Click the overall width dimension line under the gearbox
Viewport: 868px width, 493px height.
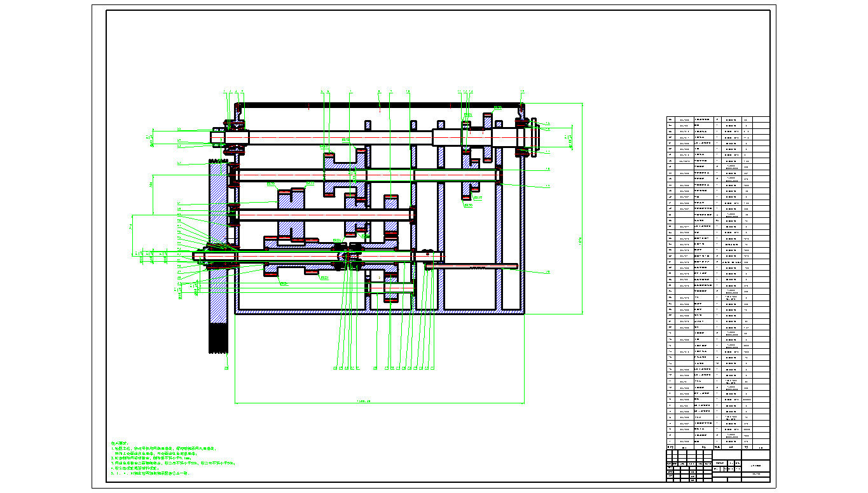(379, 403)
